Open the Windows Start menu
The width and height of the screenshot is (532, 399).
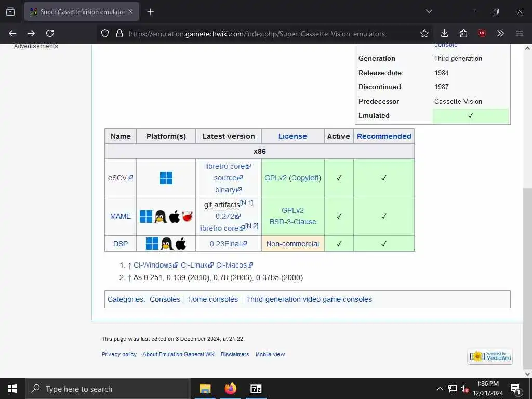point(12,389)
